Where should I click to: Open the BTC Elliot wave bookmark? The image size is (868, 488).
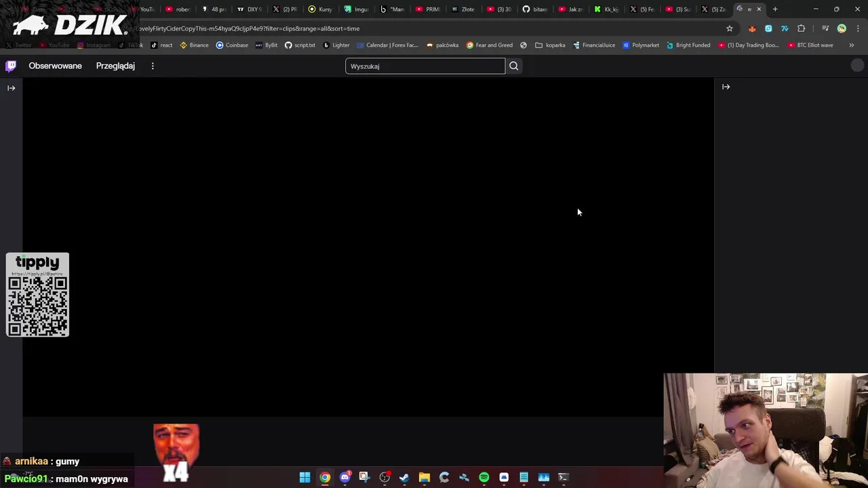click(810, 45)
